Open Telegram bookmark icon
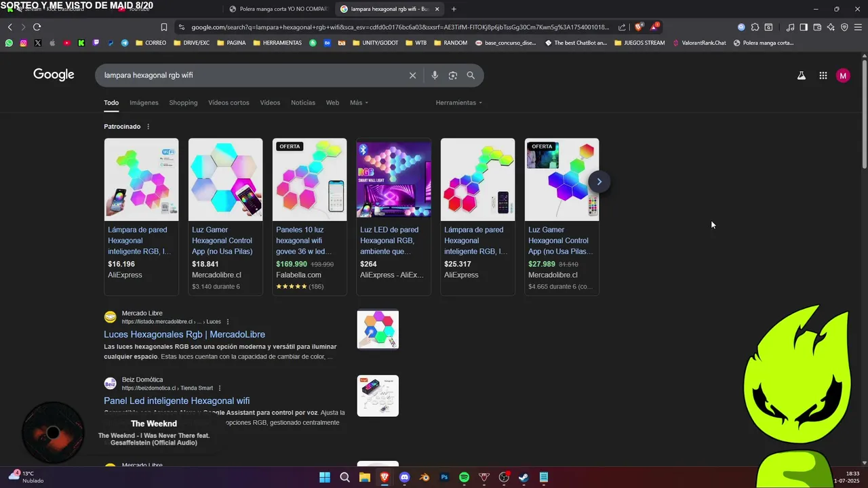This screenshot has height=488, width=868. click(x=125, y=43)
